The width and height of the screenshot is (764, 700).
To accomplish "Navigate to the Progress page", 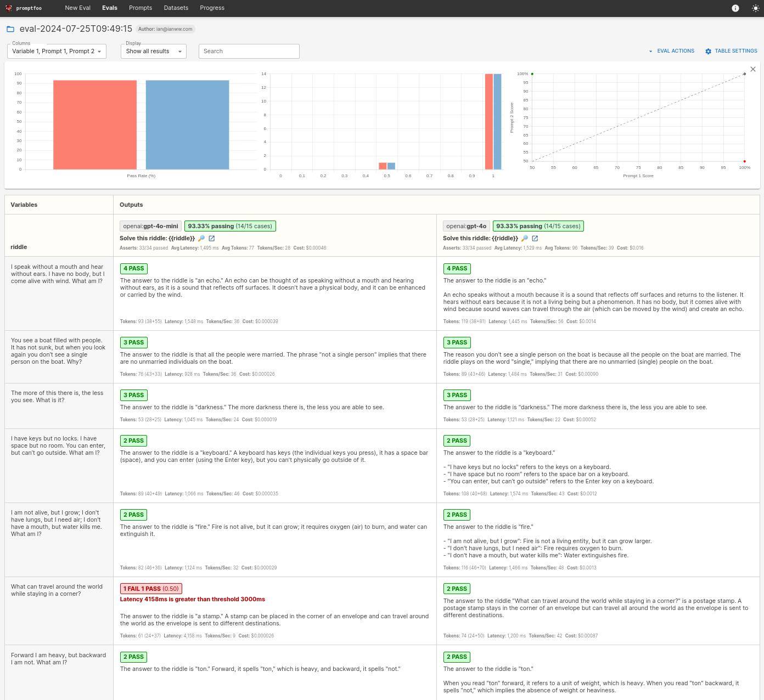I will click(x=212, y=8).
